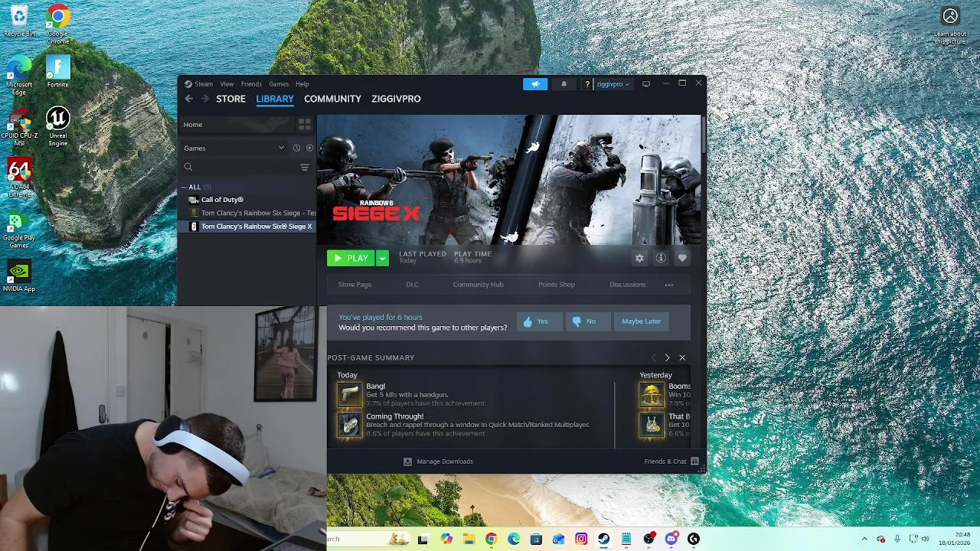980x551 pixels.
Task: Switch to the STORE tab
Action: tap(230, 99)
